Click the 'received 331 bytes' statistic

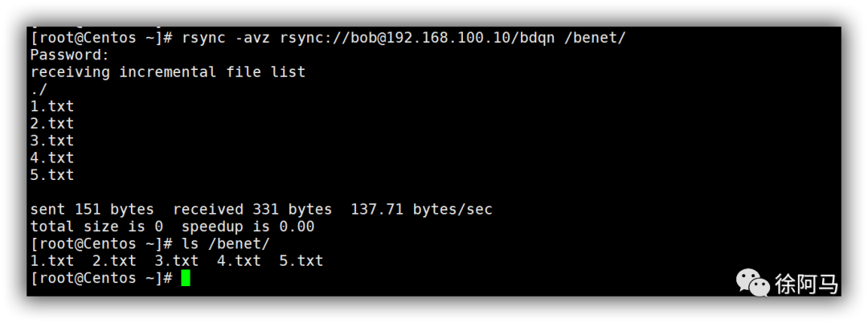(x=253, y=210)
